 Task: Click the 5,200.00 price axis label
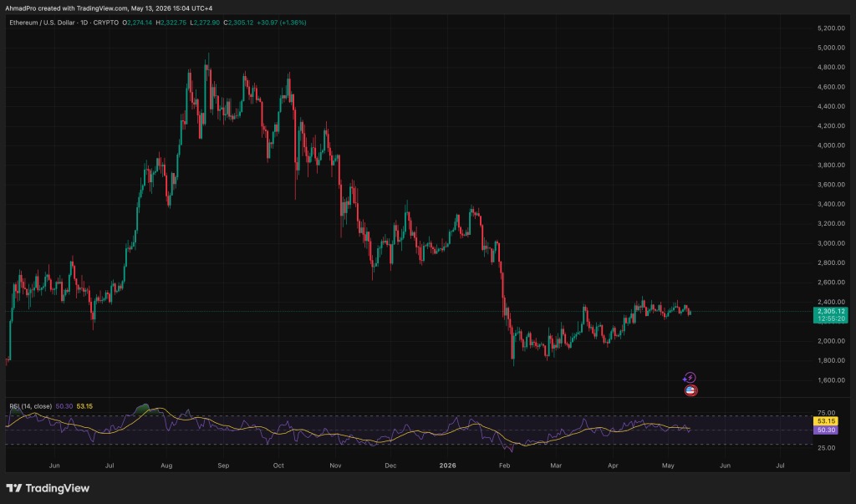click(x=831, y=28)
